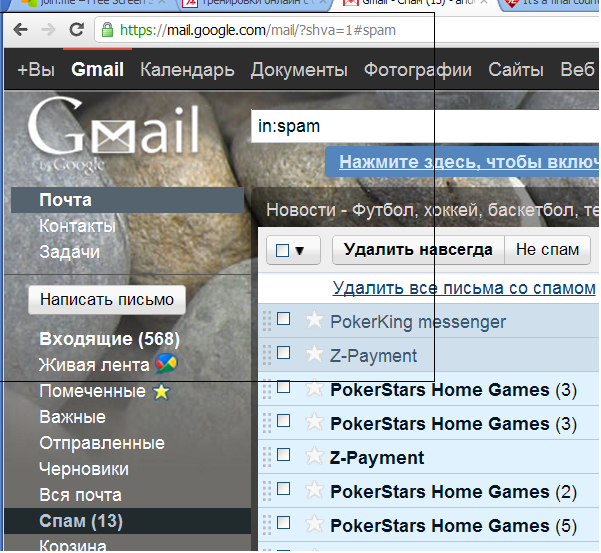Image resolution: width=601 pixels, height=553 pixels.
Task: Click the browser address bar URL
Action: (258, 30)
